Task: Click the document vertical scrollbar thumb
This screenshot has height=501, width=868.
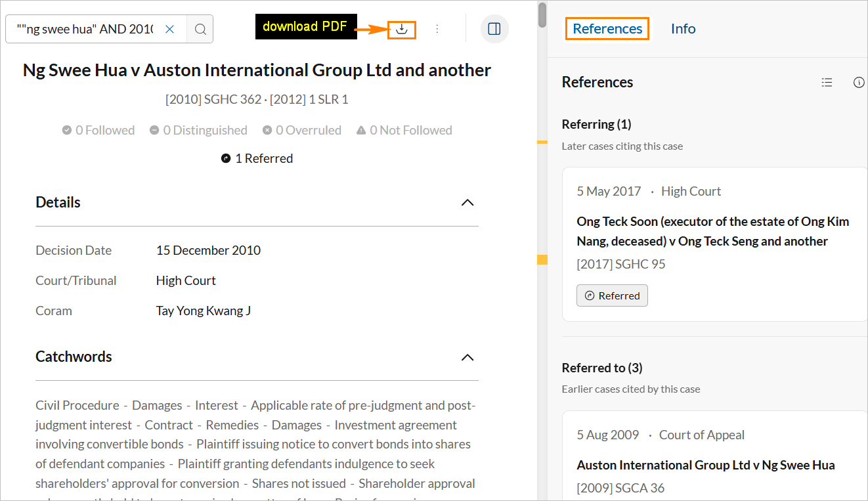Action: 542,14
